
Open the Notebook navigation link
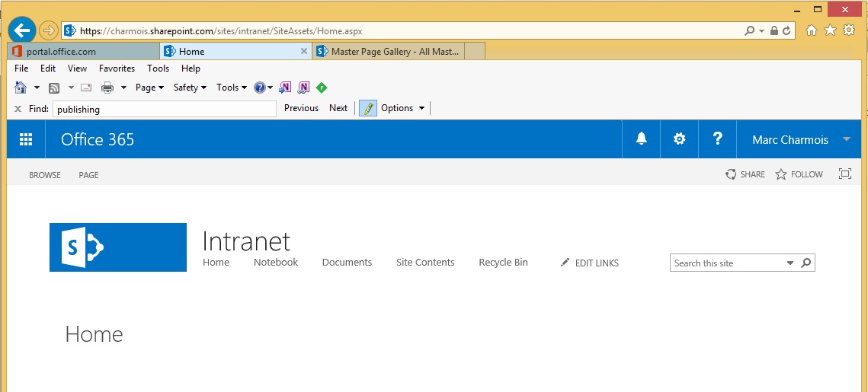pos(276,262)
